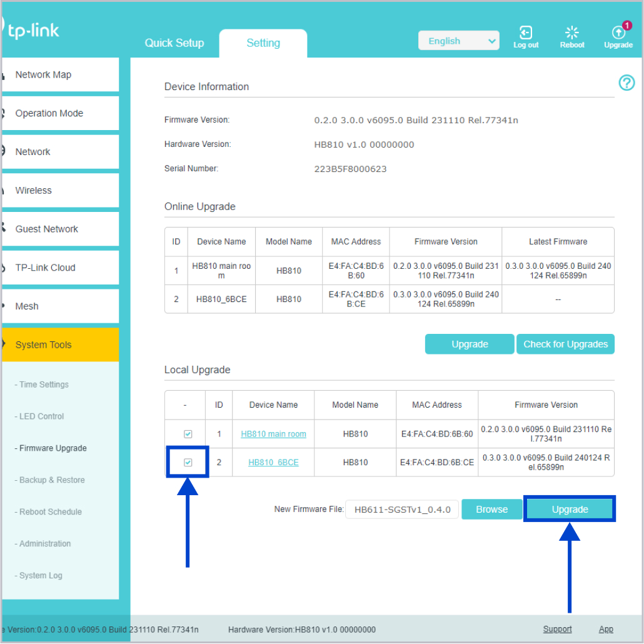This screenshot has width=644, height=644.
Task: Go to LED Control submenu
Action: (x=39, y=416)
